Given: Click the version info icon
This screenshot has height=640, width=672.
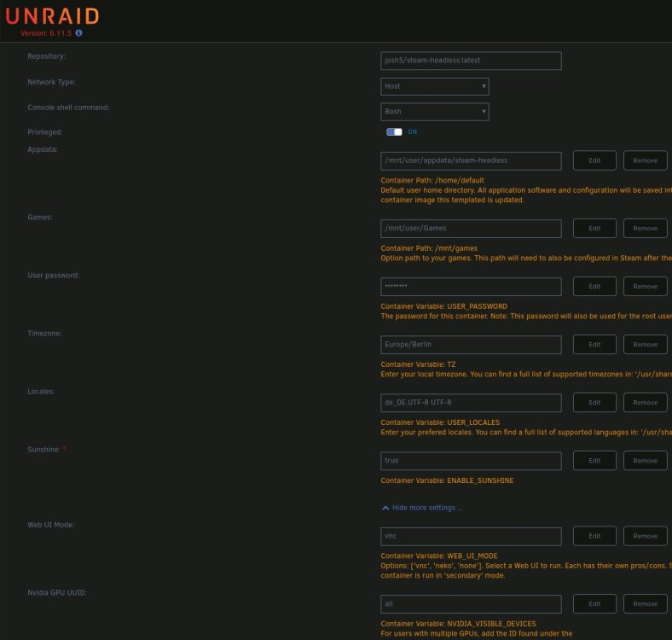Looking at the screenshot, I should [78, 33].
